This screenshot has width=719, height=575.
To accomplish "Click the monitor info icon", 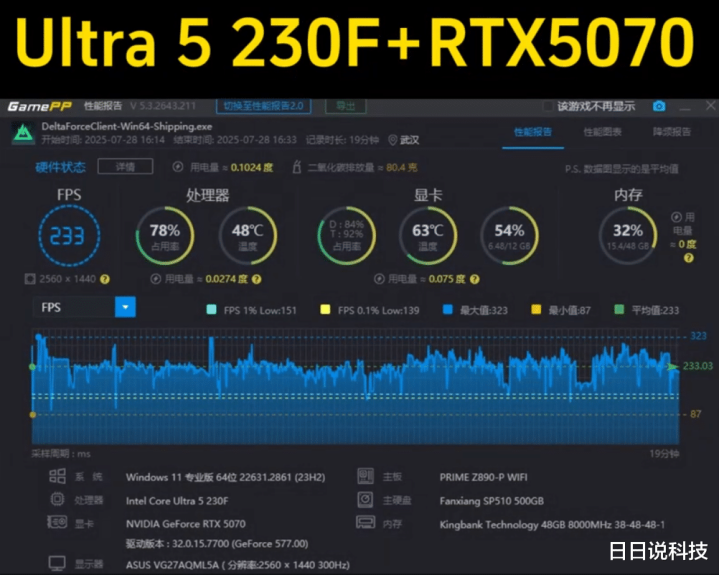I will click(57, 564).
